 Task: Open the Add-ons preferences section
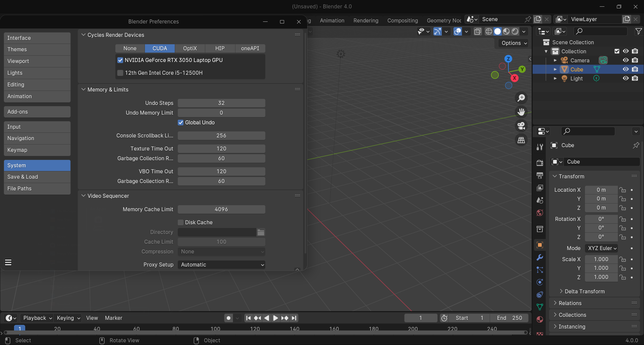(37, 112)
